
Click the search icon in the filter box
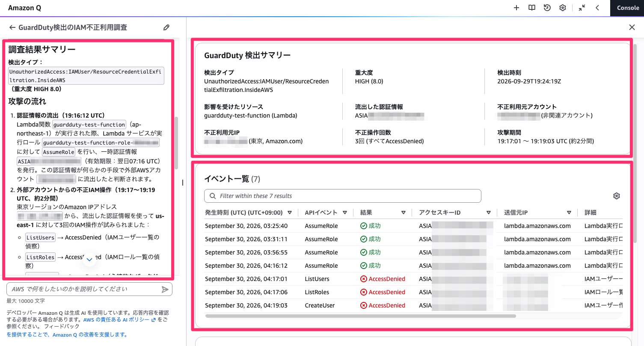pos(213,196)
